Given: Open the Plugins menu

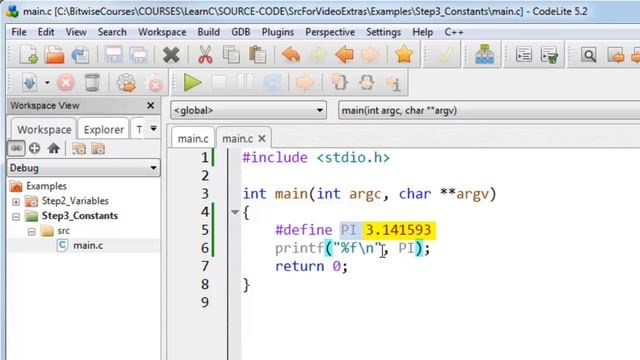Looking at the screenshot, I should pos(278,32).
